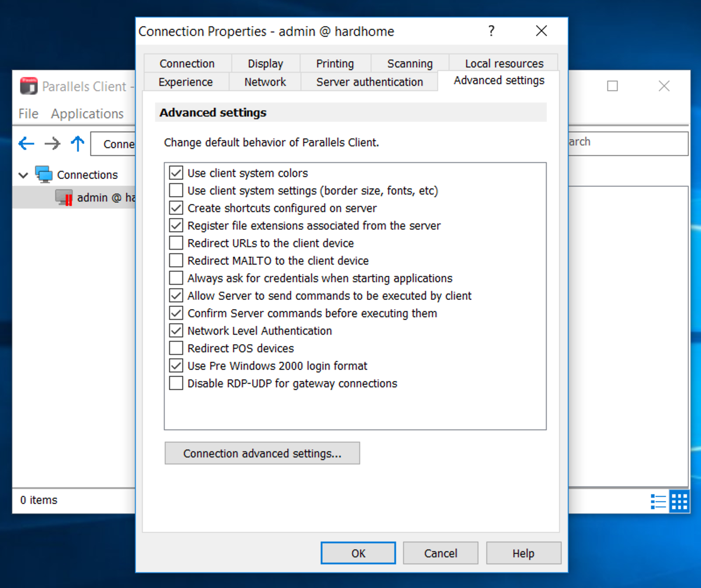The height and width of the screenshot is (588, 701).
Task: Open the Server authentication tab
Action: coord(370,82)
